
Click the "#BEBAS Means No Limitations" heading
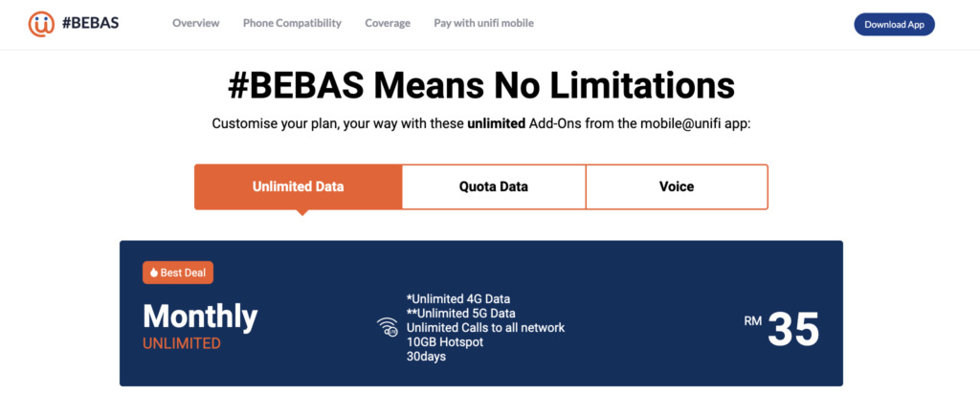[x=481, y=86]
